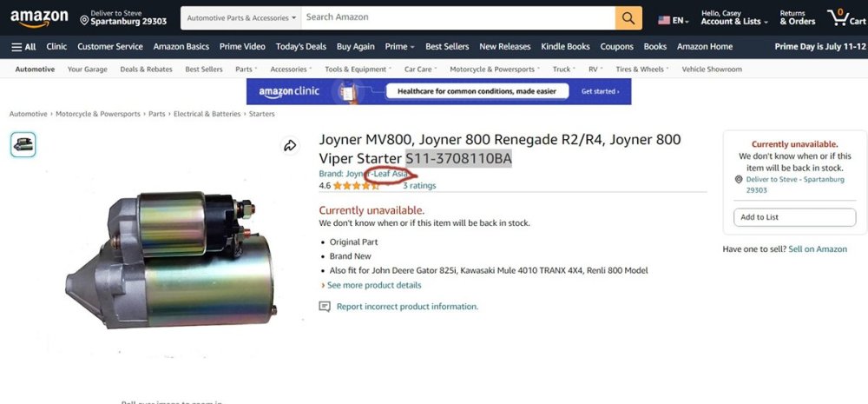This screenshot has height=404, width=868.
Task: Open 'Books' in the navigation bar
Action: pos(654,47)
